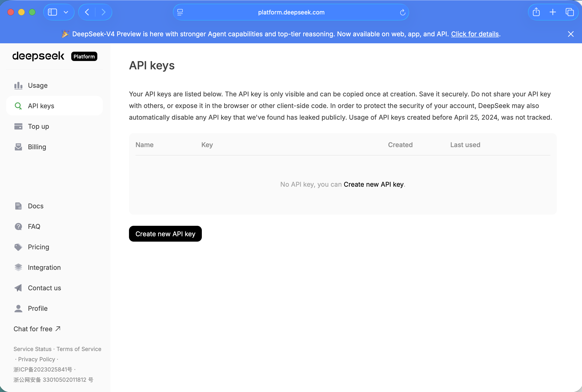The width and height of the screenshot is (582, 392).
Task: Open the FAQ page
Action: pos(54,226)
